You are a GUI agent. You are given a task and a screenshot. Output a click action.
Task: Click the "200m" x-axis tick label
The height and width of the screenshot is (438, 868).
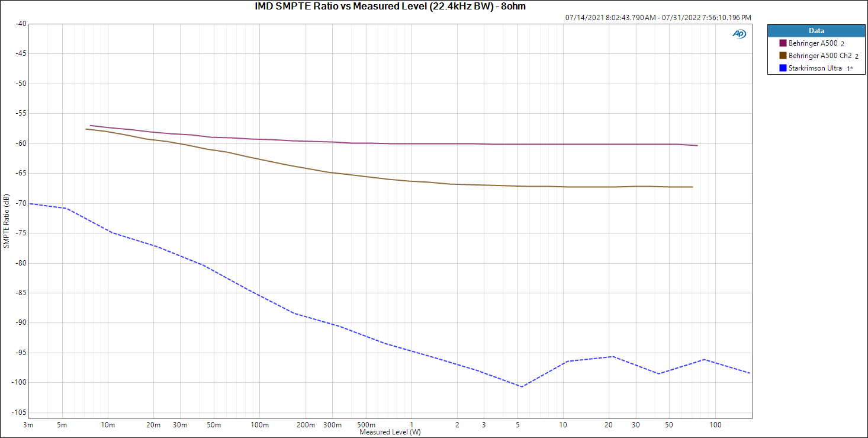(x=306, y=425)
